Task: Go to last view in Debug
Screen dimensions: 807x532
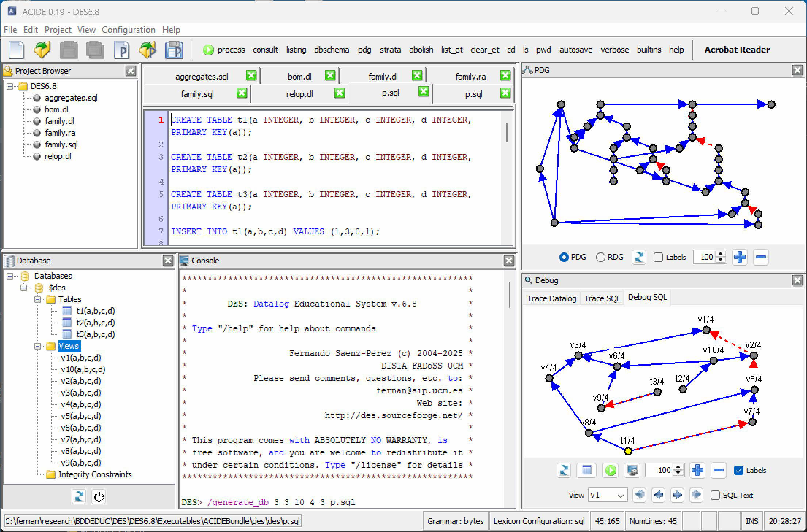Action: pyautogui.click(x=696, y=495)
